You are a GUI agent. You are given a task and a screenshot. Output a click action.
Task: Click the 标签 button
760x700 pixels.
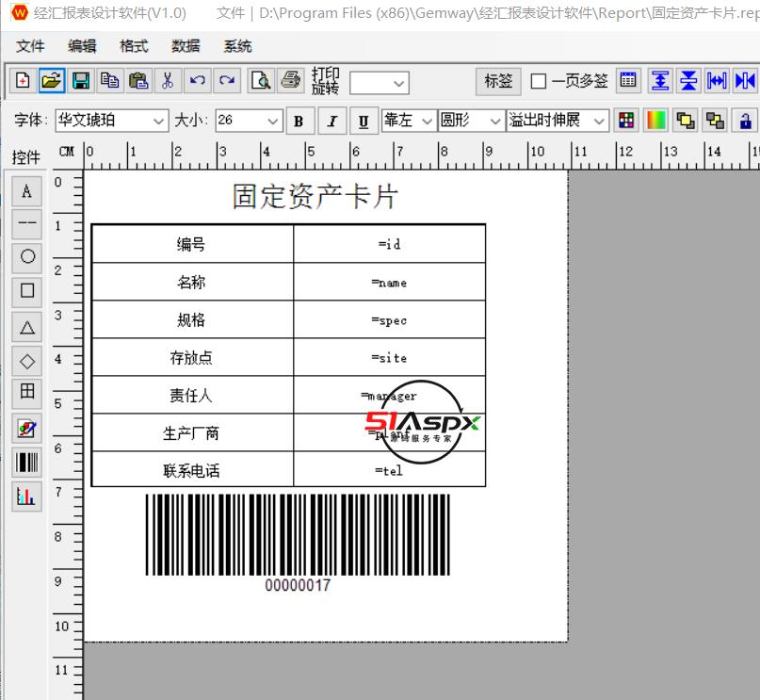tap(498, 81)
